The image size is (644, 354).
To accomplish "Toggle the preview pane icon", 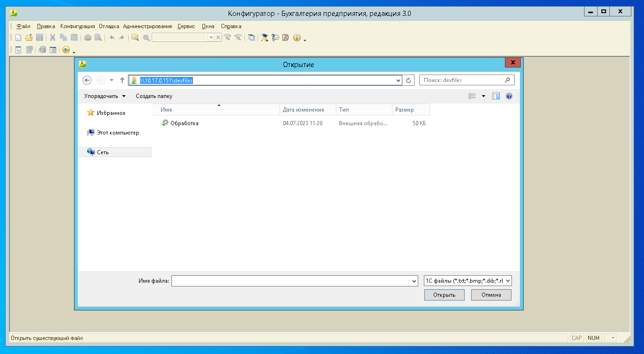I will [x=496, y=96].
